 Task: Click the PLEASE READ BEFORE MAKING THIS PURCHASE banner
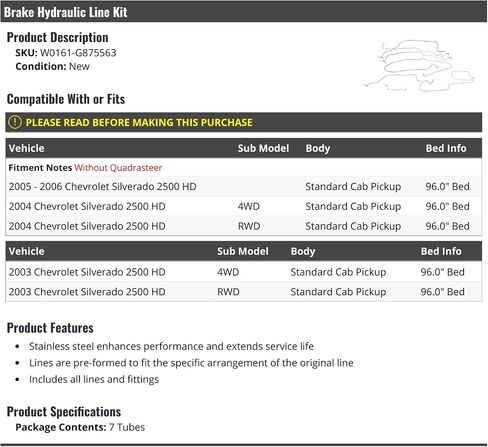pos(244,122)
